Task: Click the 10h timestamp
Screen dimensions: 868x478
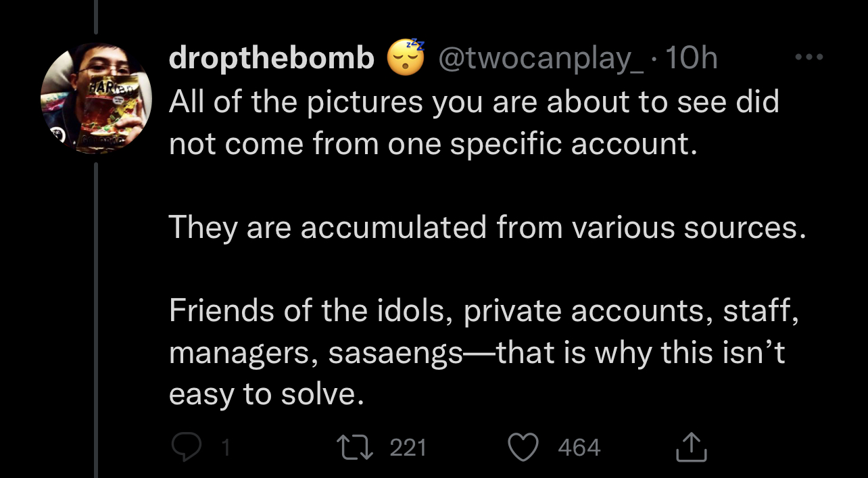Action: coord(691,59)
